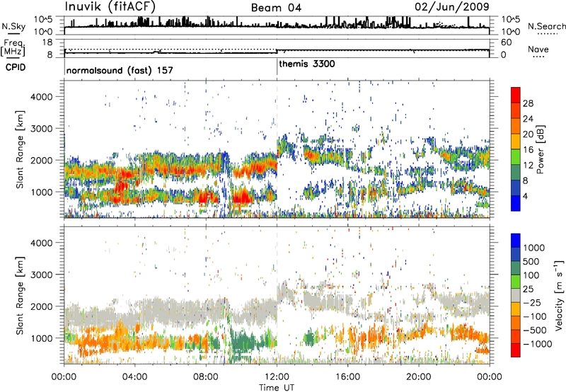This screenshot has width=566, height=392.
Task: Click the 'CPID' row label
Action: click(x=15, y=67)
